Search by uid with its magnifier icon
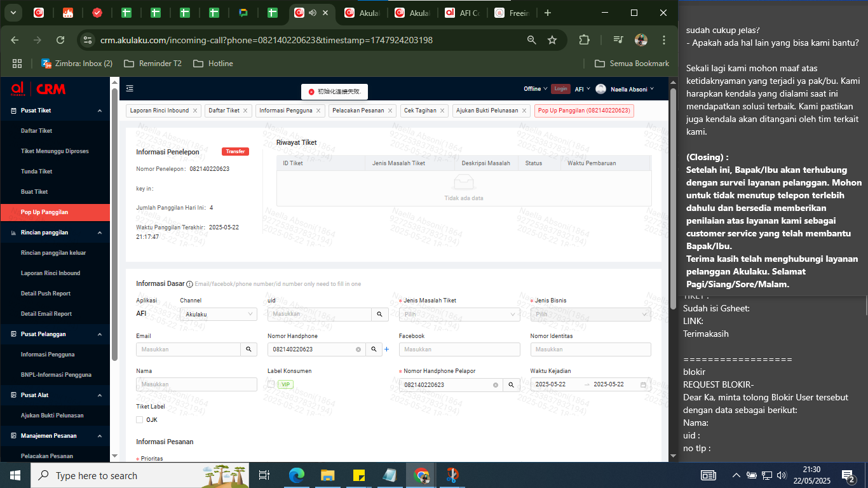The image size is (868, 488). pyautogui.click(x=379, y=314)
